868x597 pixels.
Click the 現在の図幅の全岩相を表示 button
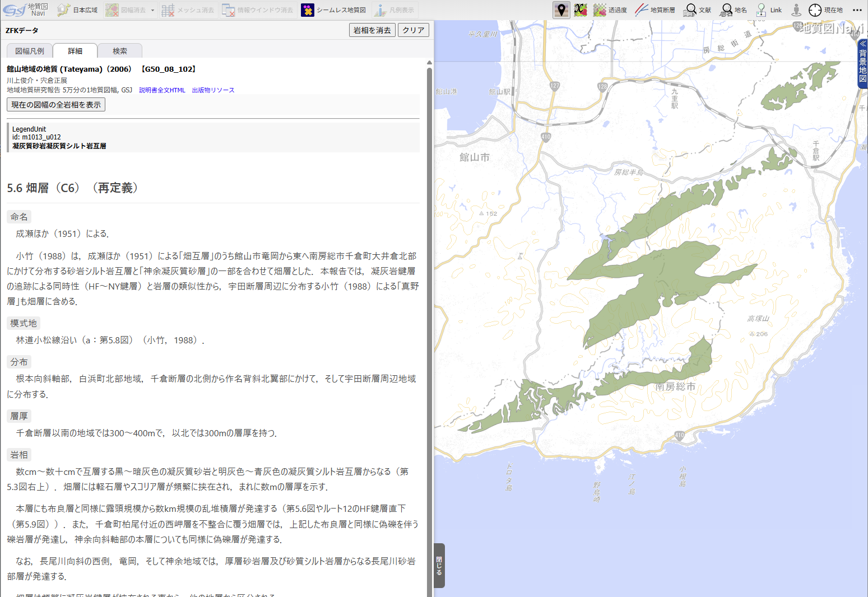point(56,105)
